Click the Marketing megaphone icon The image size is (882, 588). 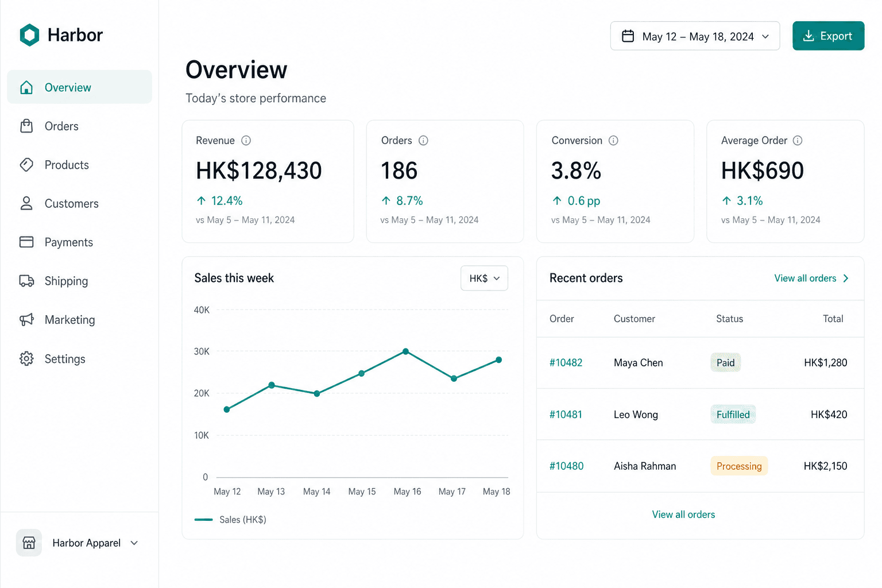pyautogui.click(x=27, y=320)
